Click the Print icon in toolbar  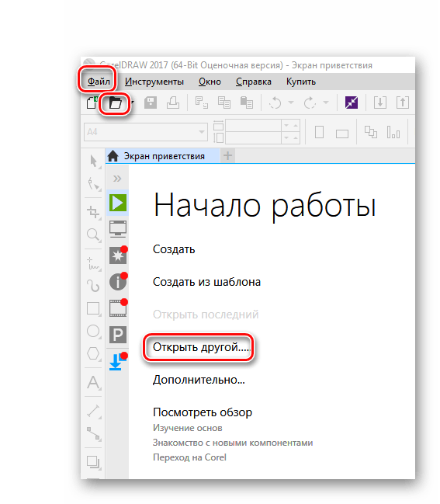point(173,103)
